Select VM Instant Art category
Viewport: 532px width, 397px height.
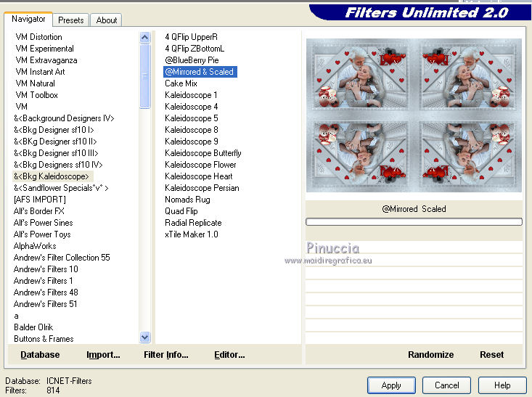(x=40, y=72)
